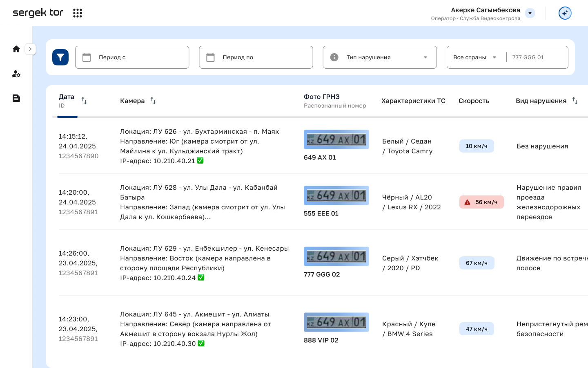Click the AI sparkle assistant icon
588x368 pixels.
[x=565, y=13]
